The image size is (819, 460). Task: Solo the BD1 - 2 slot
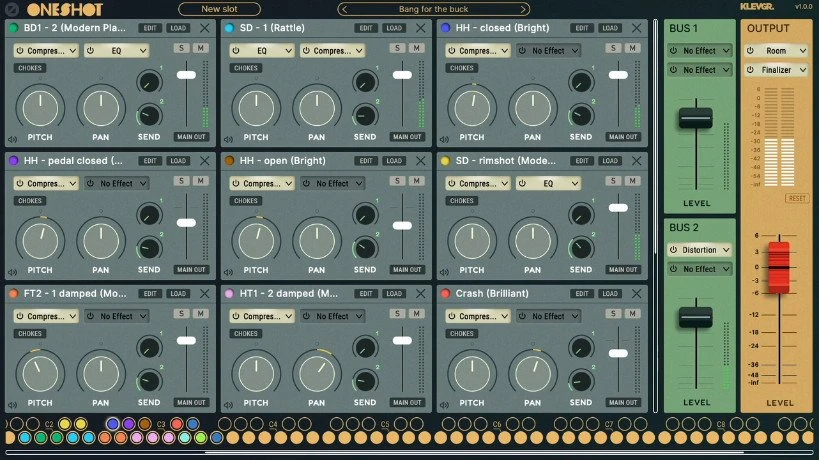pyautogui.click(x=181, y=48)
